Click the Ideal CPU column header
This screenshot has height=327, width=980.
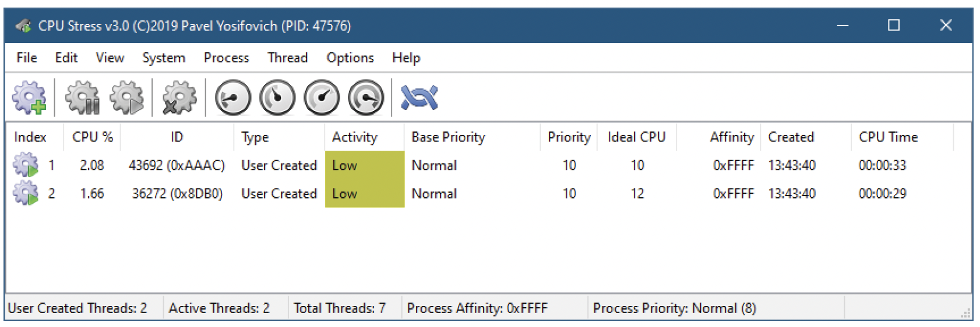(x=636, y=137)
